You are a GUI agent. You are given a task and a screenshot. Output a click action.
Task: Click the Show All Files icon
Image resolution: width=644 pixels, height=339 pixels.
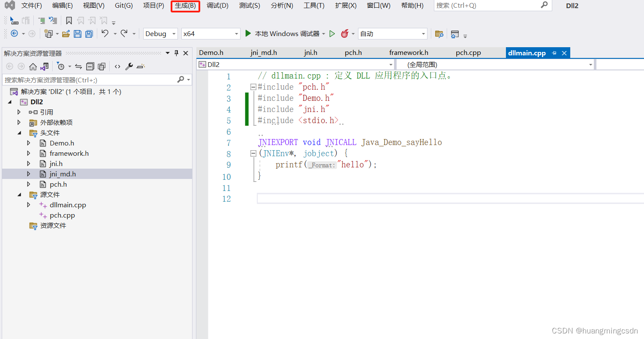pyautogui.click(x=102, y=67)
